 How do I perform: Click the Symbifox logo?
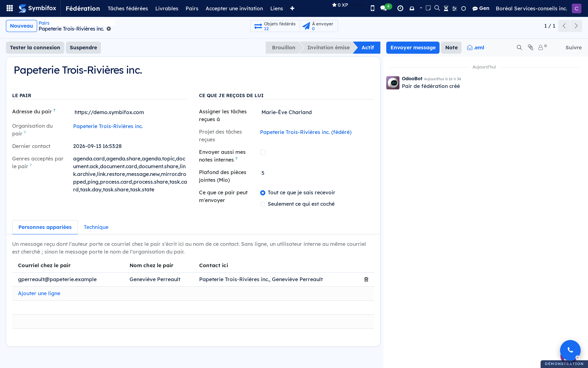tap(37, 8)
